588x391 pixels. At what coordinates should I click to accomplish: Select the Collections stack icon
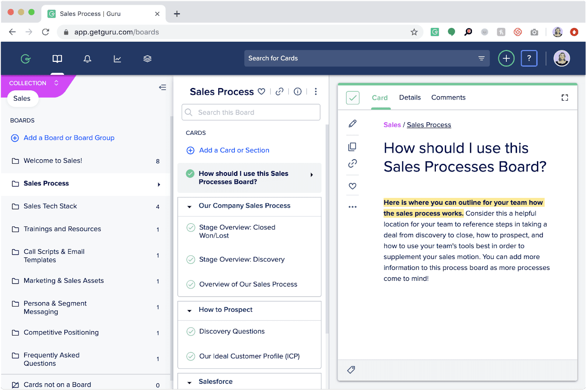147,58
